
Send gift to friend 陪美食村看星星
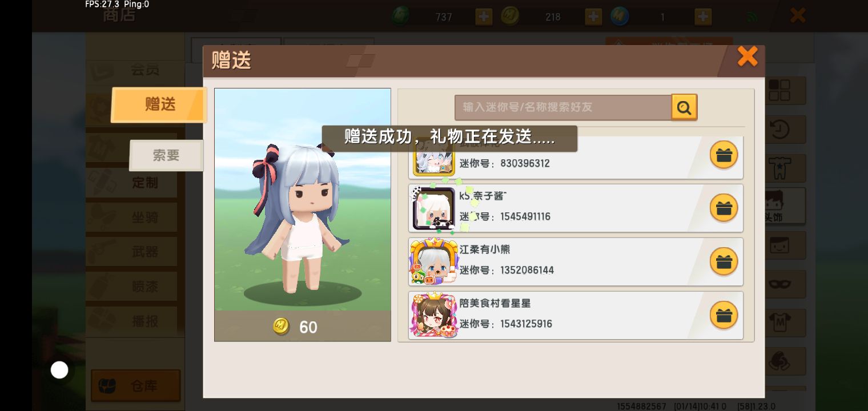coord(724,316)
